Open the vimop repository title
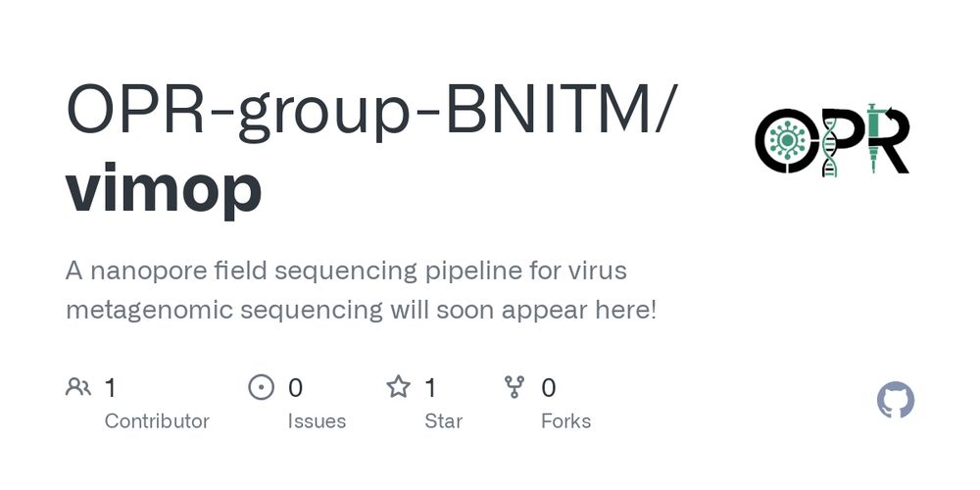The image size is (980, 490). (x=163, y=187)
